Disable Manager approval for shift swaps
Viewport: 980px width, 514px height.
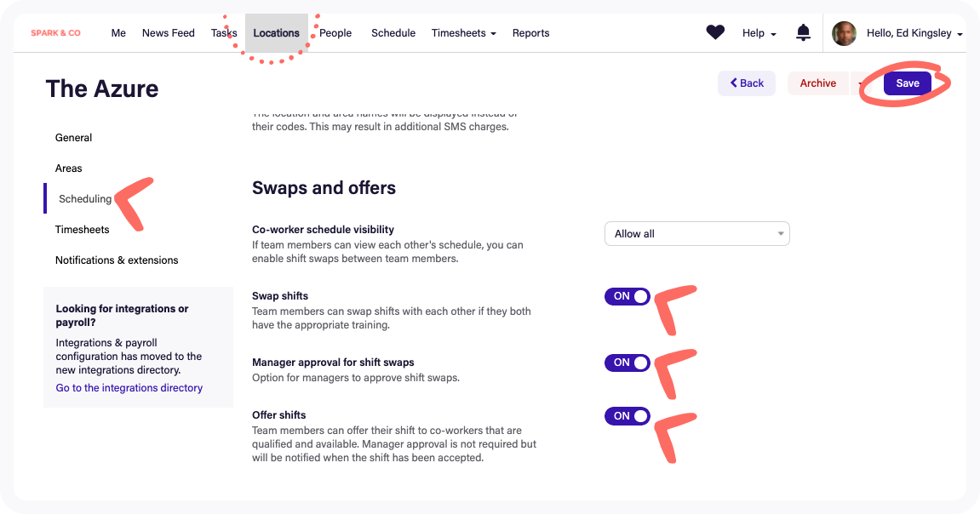tap(628, 363)
